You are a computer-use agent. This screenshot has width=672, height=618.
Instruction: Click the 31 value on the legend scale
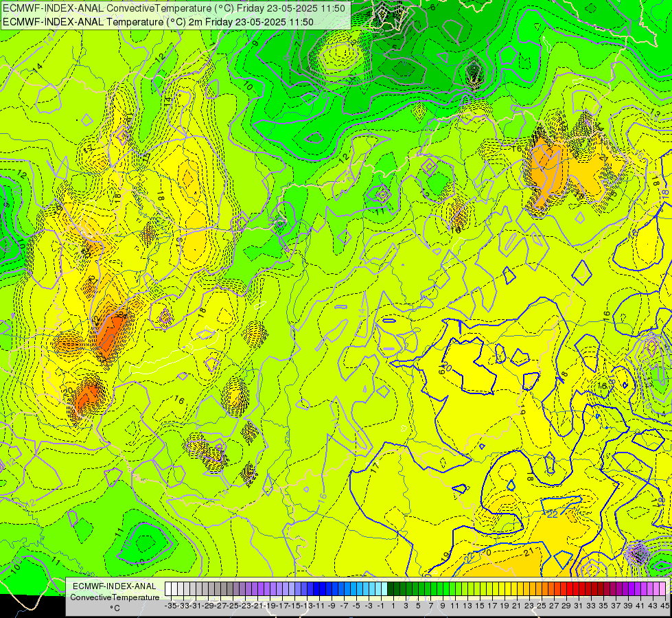578,606
